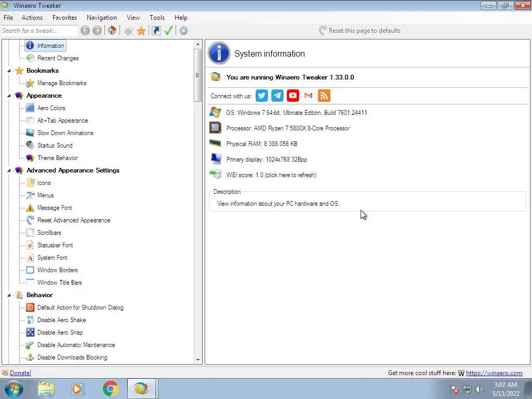Click the Back navigation arrow in toolbar
This screenshot has width=532, height=399.
click(85, 31)
